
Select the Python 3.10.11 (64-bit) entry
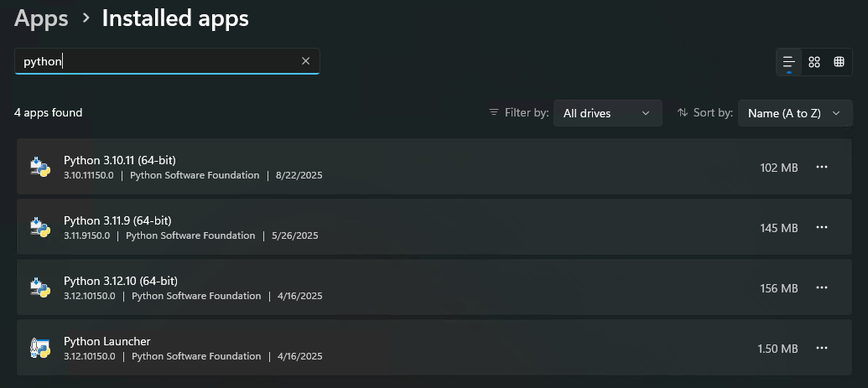click(434, 167)
